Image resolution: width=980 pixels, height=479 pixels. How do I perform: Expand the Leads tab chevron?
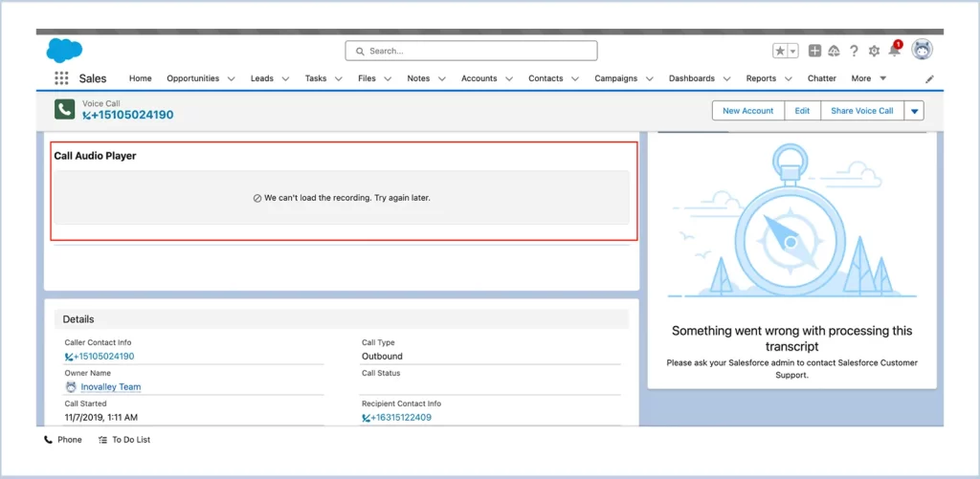pos(285,78)
